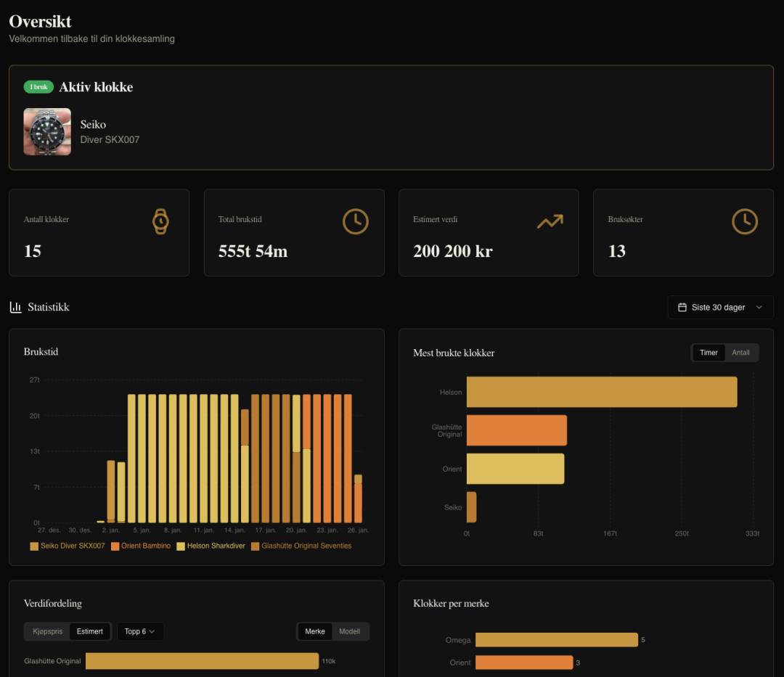Click the bar chart icon beside Statistikk
The height and width of the screenshot is (677, 784).
click(15, 307)
